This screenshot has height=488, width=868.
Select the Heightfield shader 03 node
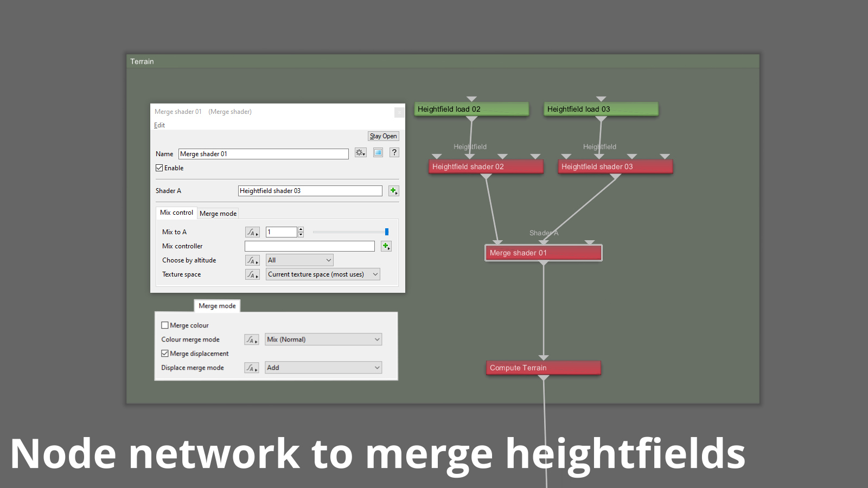click(616, 166)
